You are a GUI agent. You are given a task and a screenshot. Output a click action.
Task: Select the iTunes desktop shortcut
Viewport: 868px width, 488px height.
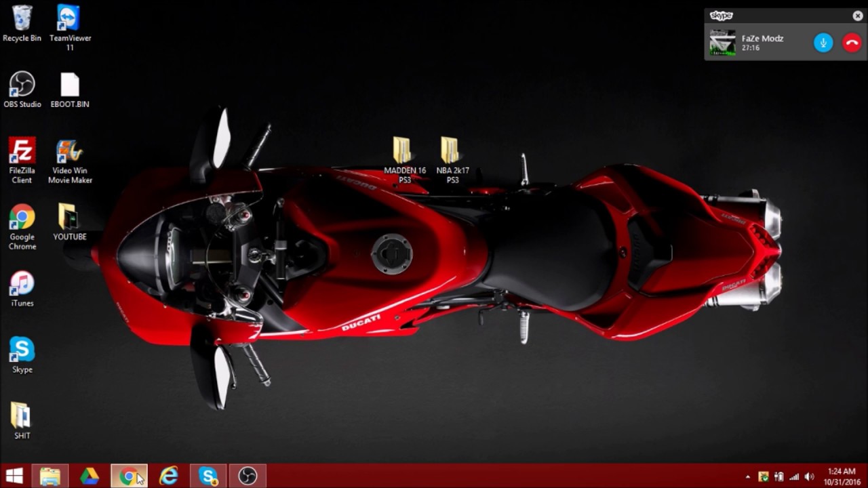tap(22, 289)
